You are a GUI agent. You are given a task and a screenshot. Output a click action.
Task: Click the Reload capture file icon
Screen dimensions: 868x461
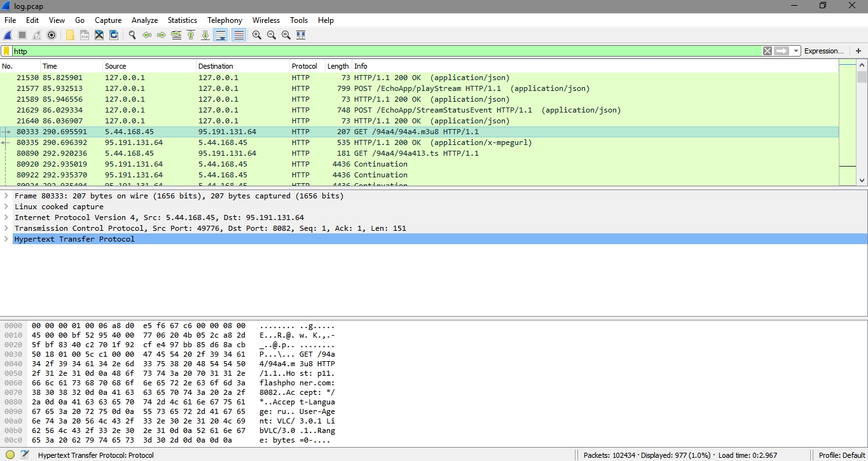point(114,35)
